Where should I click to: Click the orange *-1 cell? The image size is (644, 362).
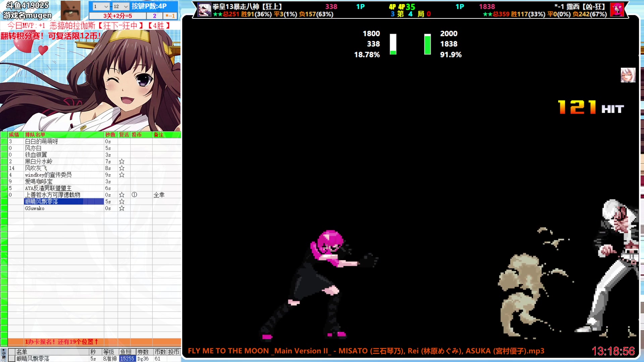[x=170, y=16]
